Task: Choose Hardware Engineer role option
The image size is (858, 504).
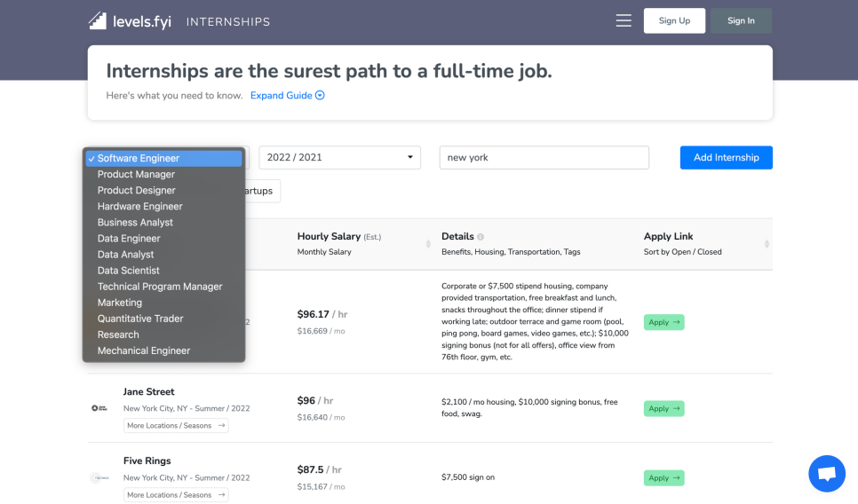Action: (139, 207)
